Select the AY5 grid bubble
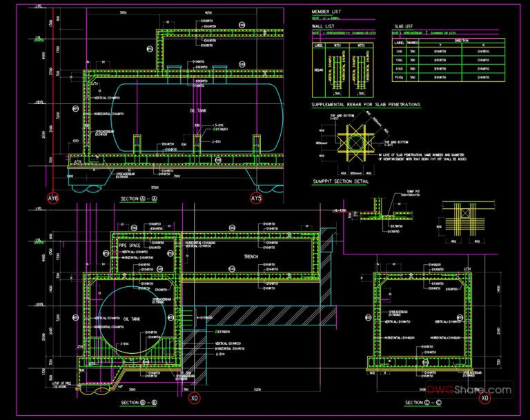 pos(256,199)
